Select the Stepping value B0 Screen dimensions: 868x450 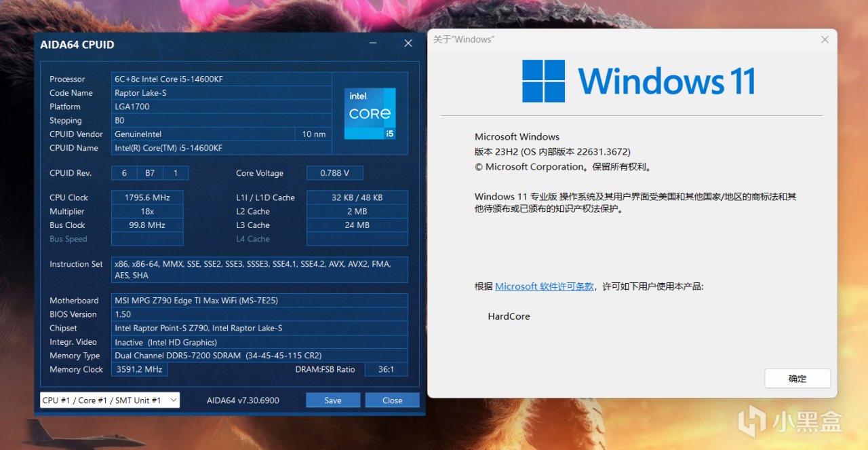pyautogui.click(x=221, y=121)
